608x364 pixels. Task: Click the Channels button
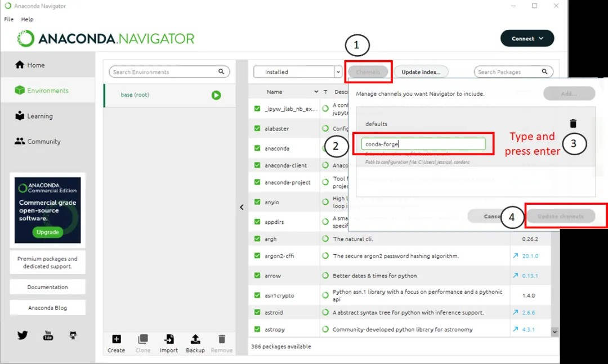(368, 71)
